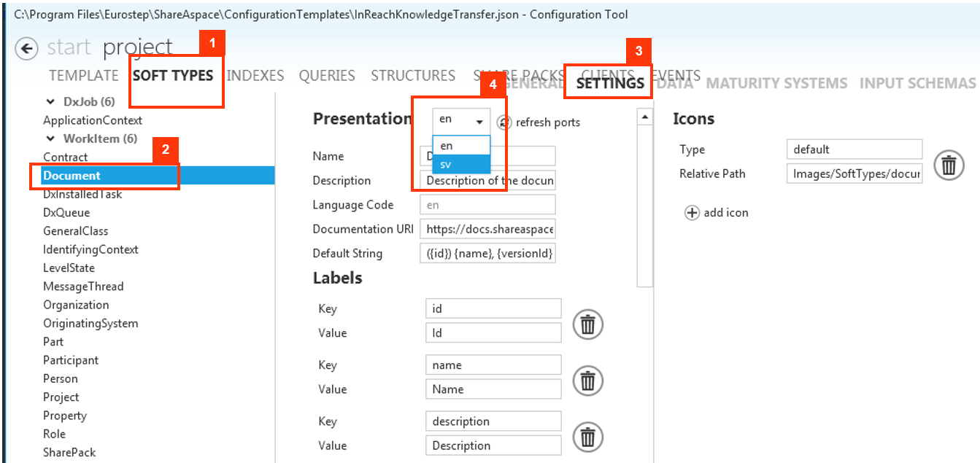Delete the "name" label entry
Viewport: 980px width, 463px height.
[587, 381]
